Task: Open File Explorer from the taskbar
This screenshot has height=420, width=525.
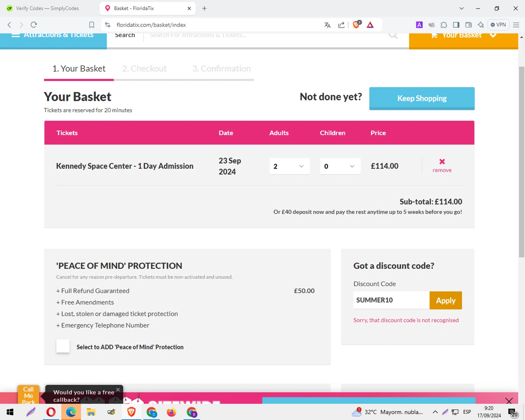Action: (91, 412)
